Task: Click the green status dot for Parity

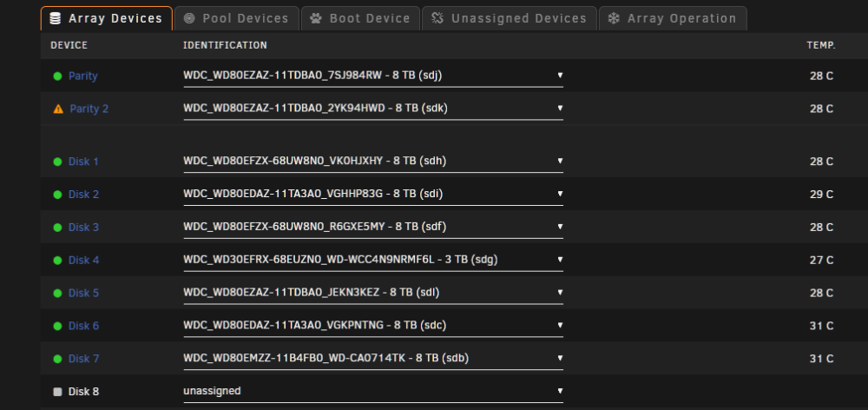Action: click(57, 76)
